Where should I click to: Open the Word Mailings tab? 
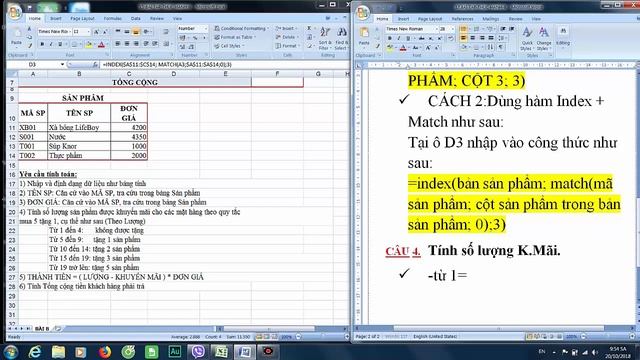(491, 19)
